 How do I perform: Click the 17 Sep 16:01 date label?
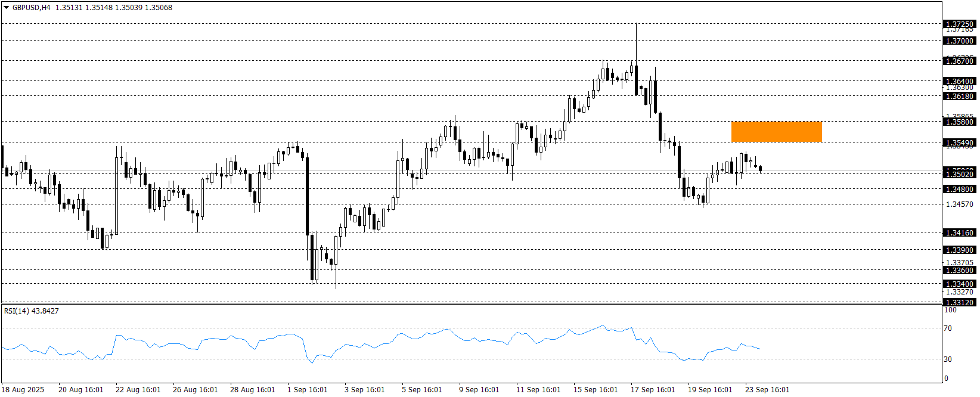point(653,390)
